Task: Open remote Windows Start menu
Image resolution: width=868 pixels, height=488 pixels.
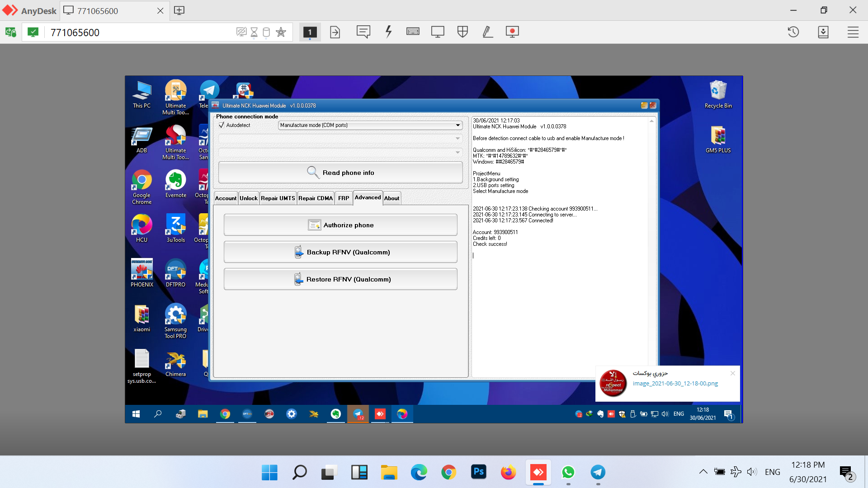Action: (136, 414)
